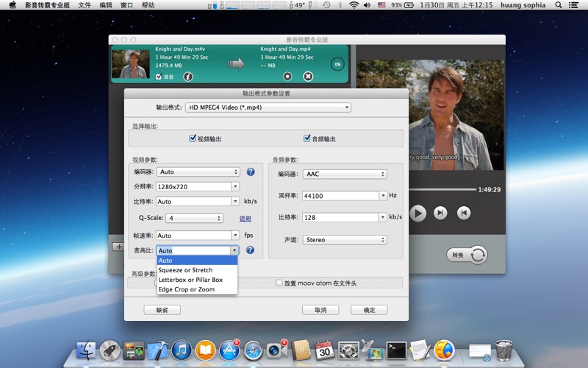Screen dimensions: 588x368
Task: Toggle the 音频输出 audio output checkbox
Action: click(306, 138)
